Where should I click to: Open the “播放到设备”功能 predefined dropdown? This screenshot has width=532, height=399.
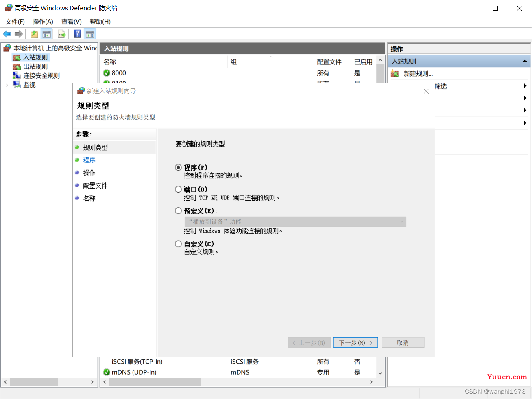click(295, 222)
